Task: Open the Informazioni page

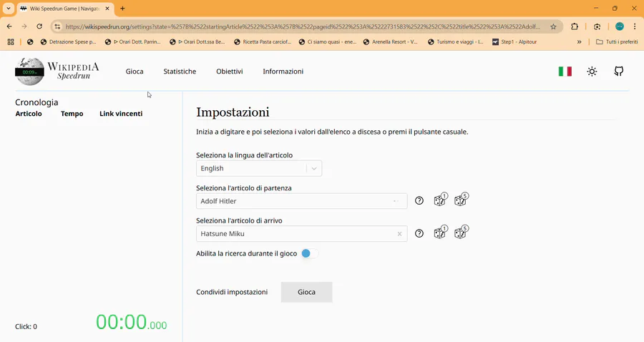Action: [283, 72]
